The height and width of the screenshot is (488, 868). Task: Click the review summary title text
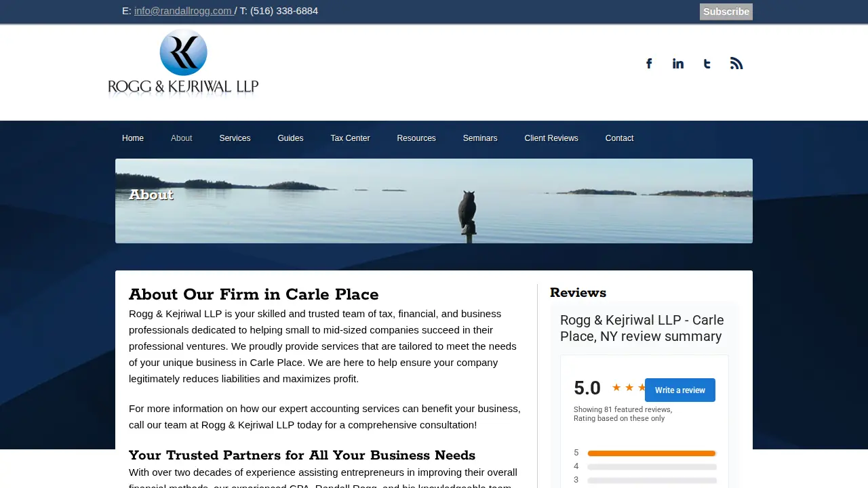click(642, 328)
